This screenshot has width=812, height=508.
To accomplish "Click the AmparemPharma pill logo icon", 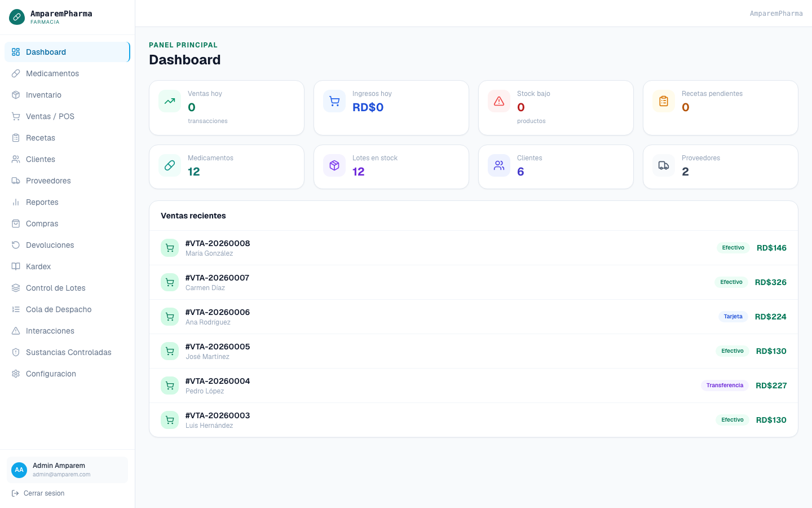I will (17, 17).
